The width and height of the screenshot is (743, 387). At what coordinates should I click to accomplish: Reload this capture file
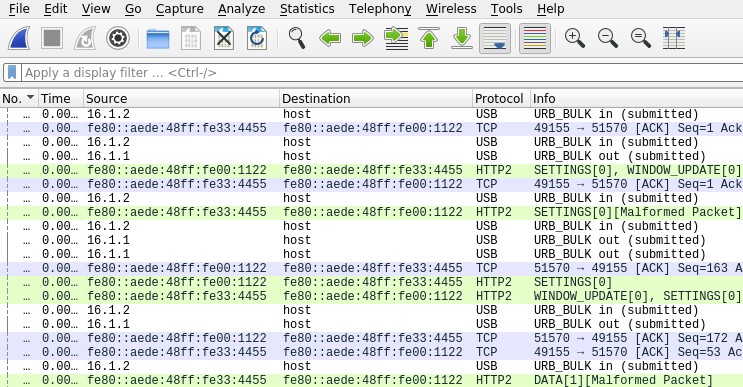257,38
